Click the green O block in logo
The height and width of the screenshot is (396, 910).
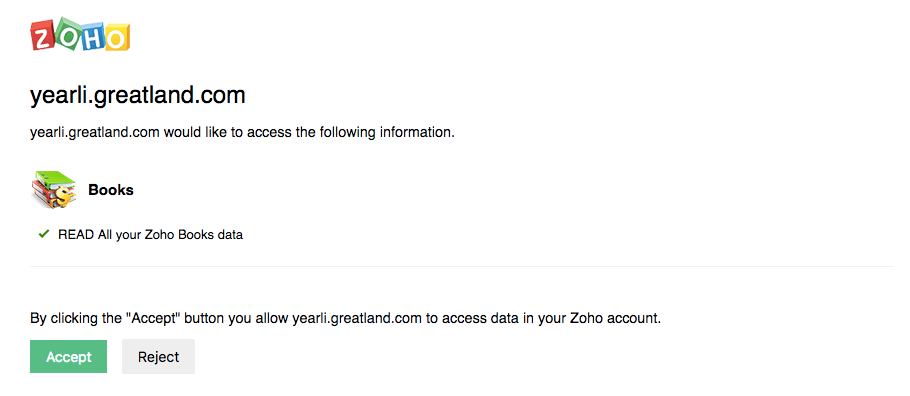click(67, 34)
